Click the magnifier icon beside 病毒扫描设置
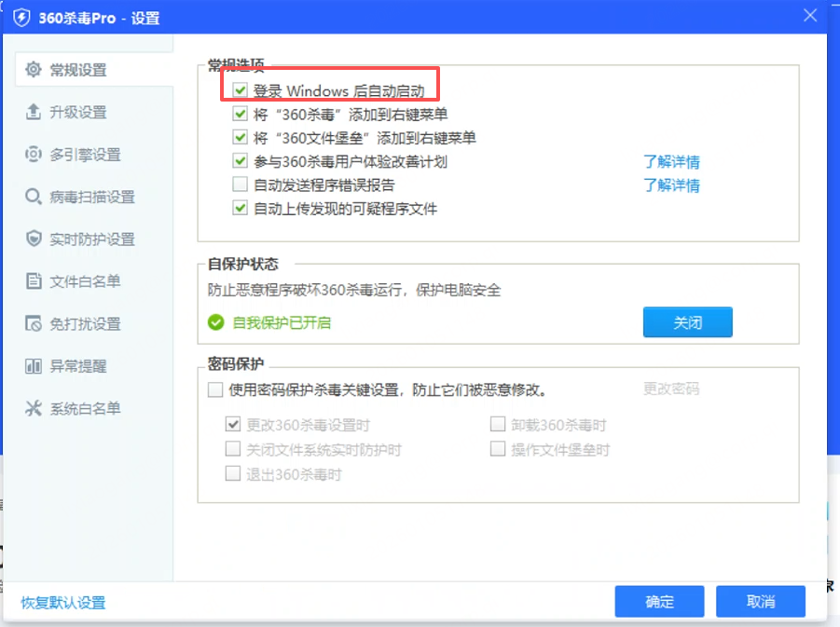 click(x=34, y=198)
